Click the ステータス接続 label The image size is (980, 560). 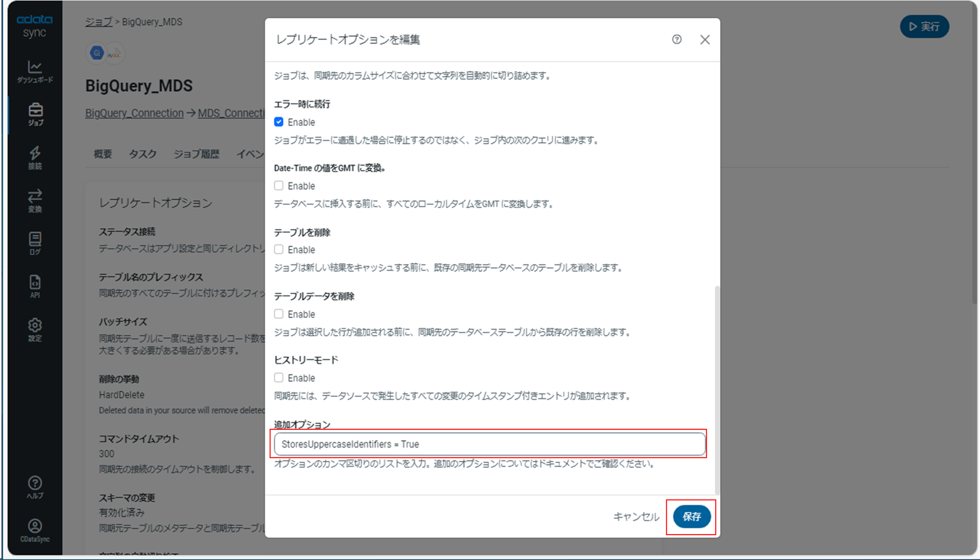[127, 232]
